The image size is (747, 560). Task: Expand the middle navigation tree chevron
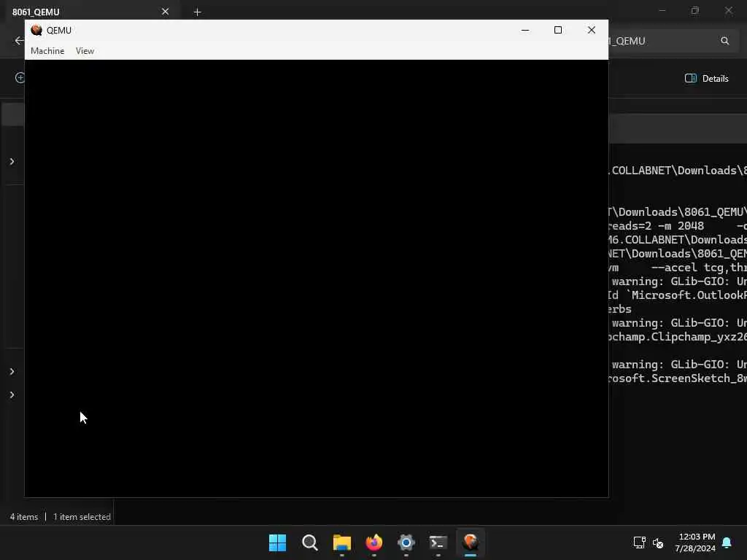[12, 371]
